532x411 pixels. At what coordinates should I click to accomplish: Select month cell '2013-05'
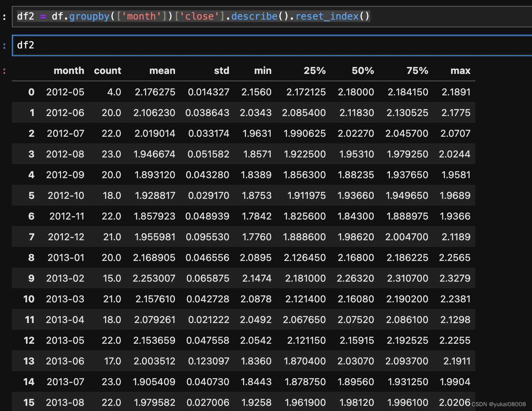tap(65, 340)
